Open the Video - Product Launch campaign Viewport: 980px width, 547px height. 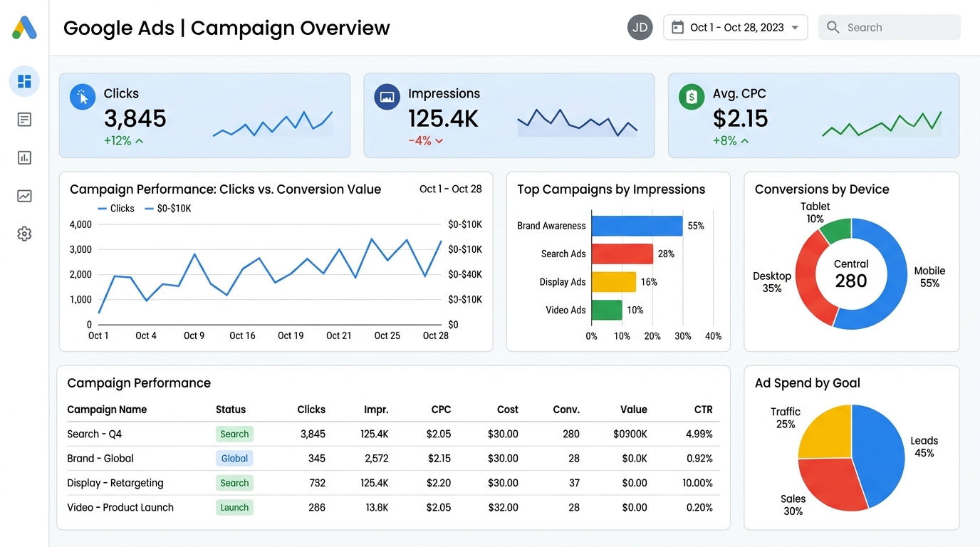pyautogui.click(x=393, y=508)
